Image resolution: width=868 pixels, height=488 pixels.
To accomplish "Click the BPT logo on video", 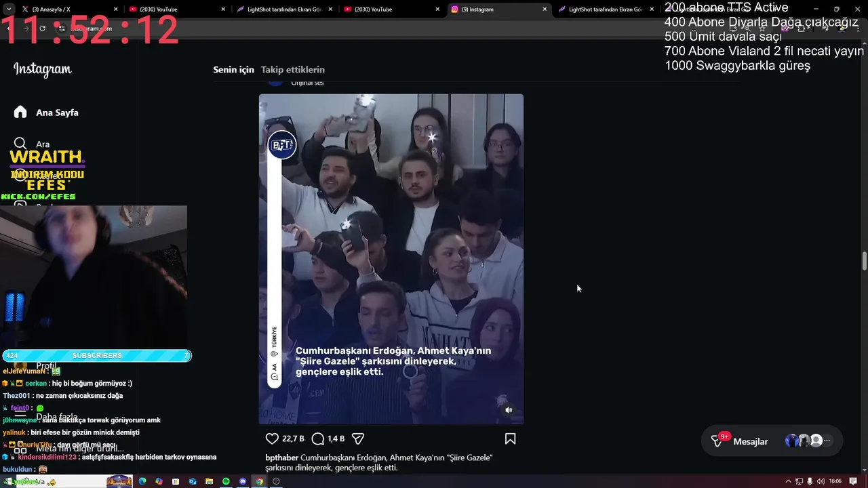I will point(281,145).
